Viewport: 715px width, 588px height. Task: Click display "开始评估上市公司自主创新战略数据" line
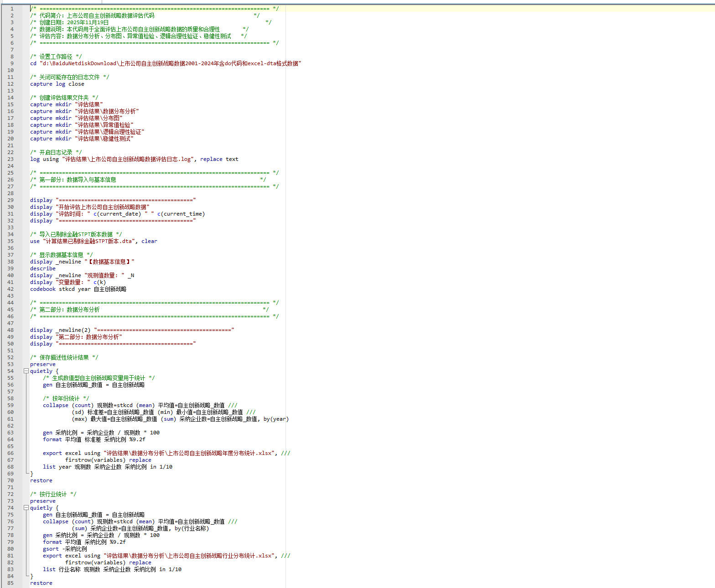(90, 207)
